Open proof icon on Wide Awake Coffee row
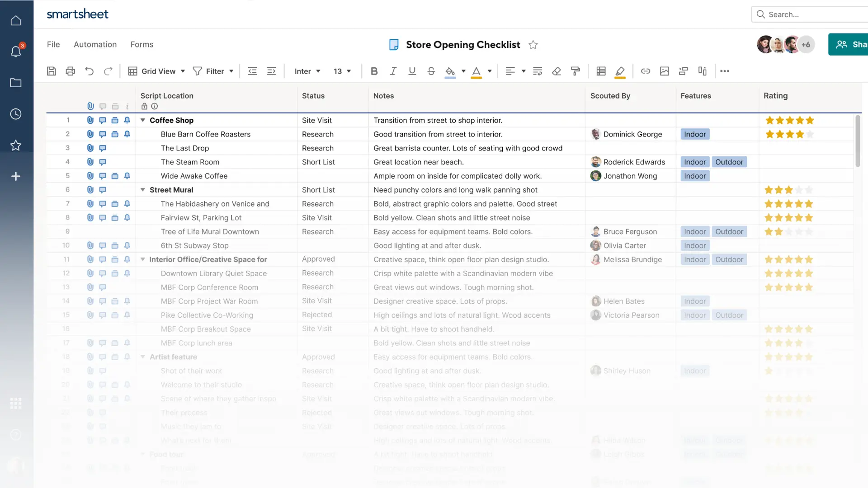The image size is (868, 488). click(115, 176)
